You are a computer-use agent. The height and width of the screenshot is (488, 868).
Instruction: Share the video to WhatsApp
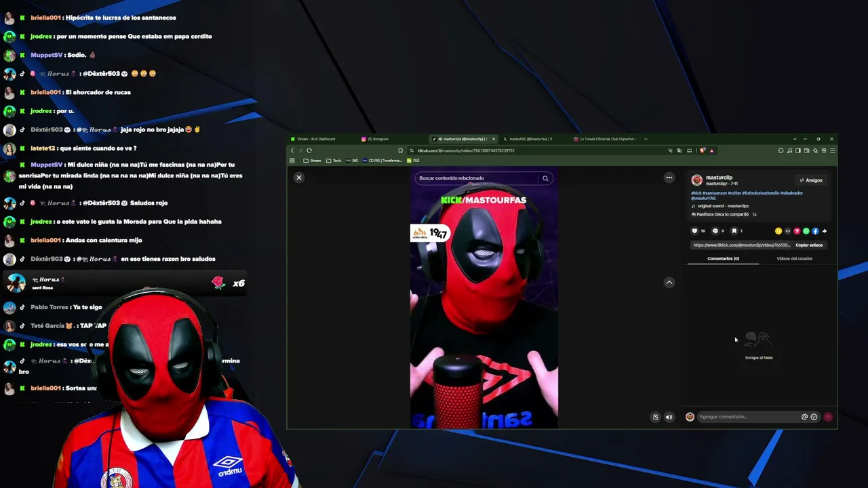[806, 231]
